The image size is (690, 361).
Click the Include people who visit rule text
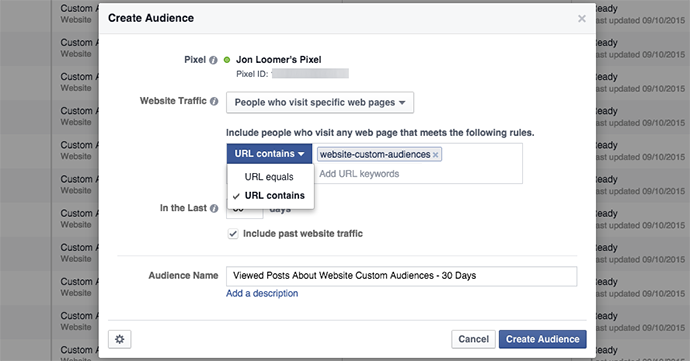[380, 133]
